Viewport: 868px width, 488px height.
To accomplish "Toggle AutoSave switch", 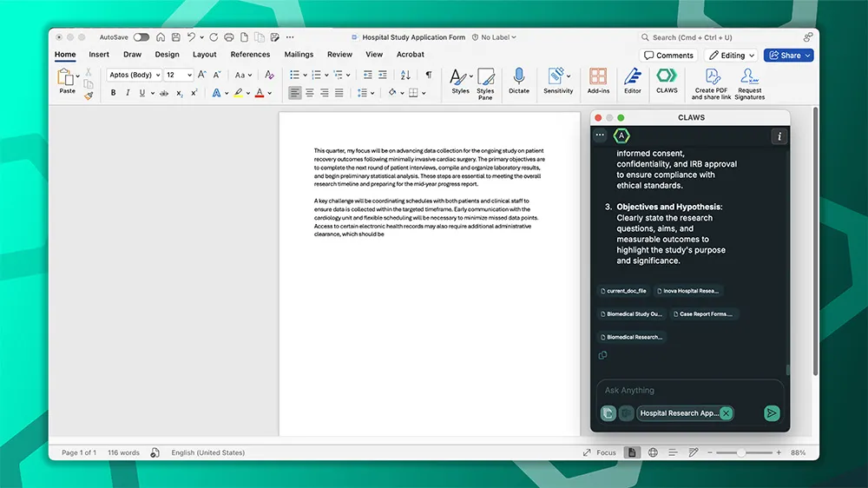I will (x=141, y=37).
